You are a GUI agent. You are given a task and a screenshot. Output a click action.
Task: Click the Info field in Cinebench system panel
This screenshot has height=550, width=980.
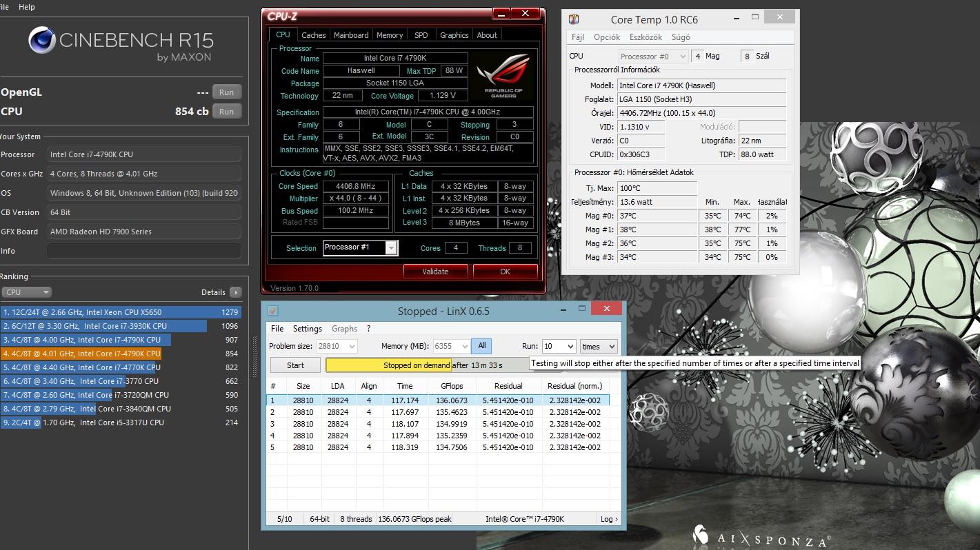pos(144,251)
